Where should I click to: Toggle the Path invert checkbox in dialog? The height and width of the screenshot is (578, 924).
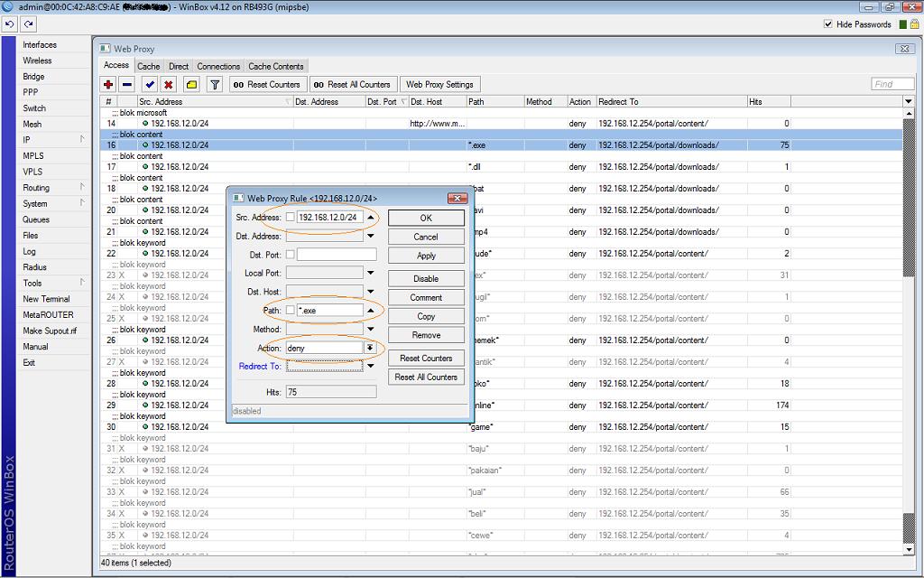[x=291, y=310]
